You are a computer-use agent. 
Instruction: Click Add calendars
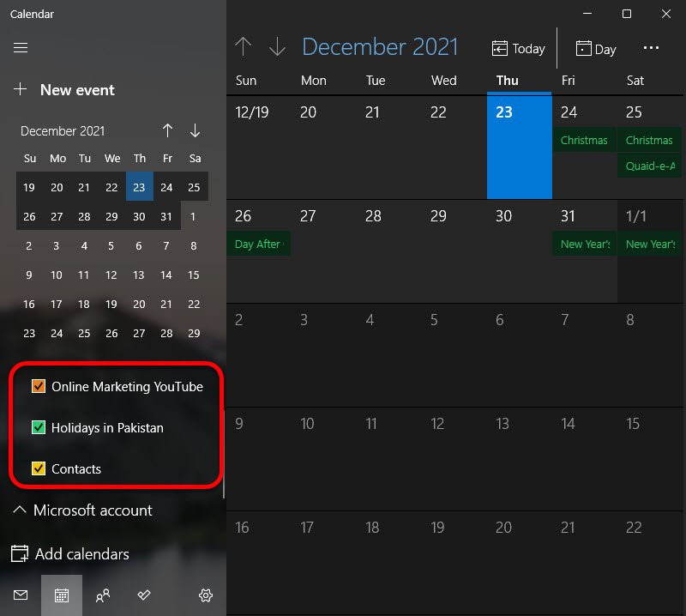(70, 554)
